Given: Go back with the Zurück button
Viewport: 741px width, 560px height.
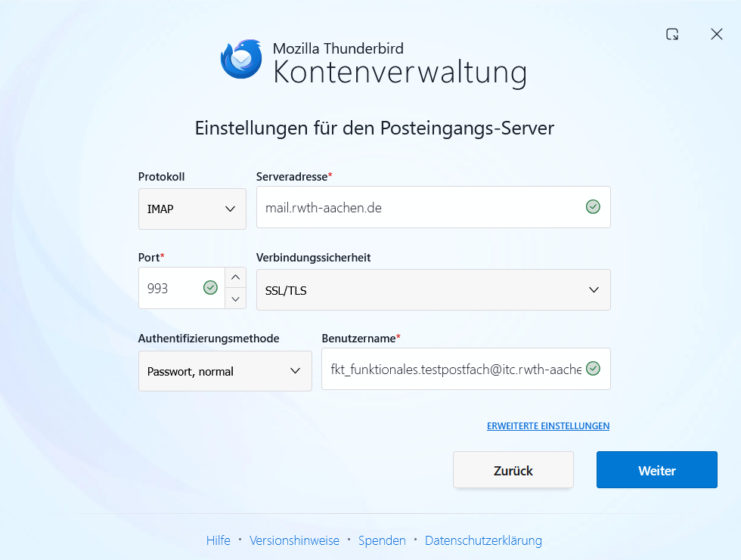Looking at the screenshot, I should (x=513, y=470).
